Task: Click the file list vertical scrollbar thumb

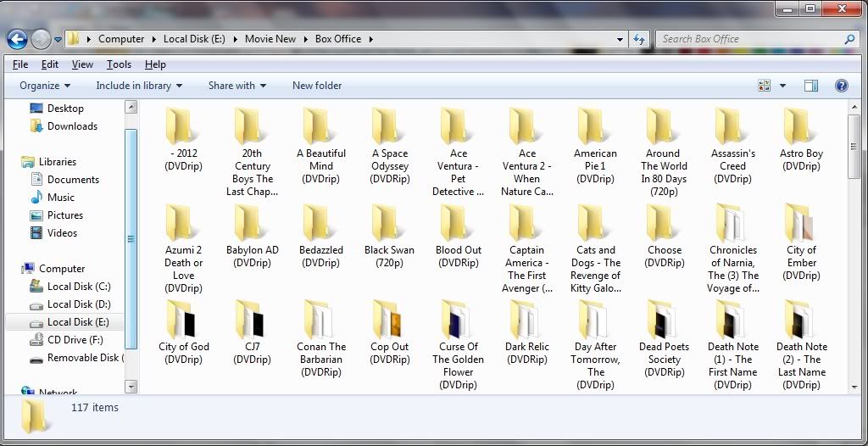Action: (x=854, y=147)
